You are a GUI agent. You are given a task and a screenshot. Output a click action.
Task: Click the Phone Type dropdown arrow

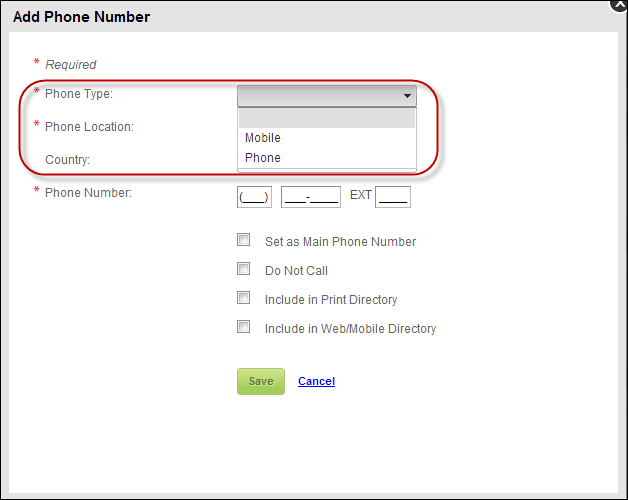[x=407, y=96]
